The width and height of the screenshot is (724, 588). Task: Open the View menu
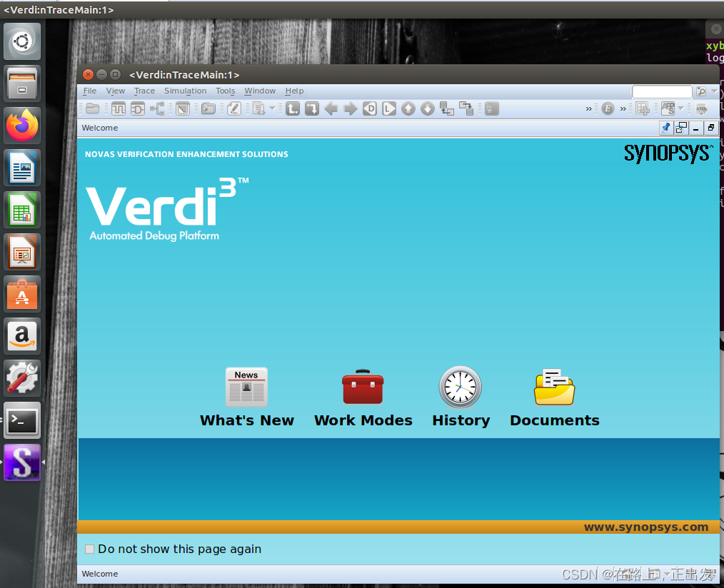coord(116,91)
